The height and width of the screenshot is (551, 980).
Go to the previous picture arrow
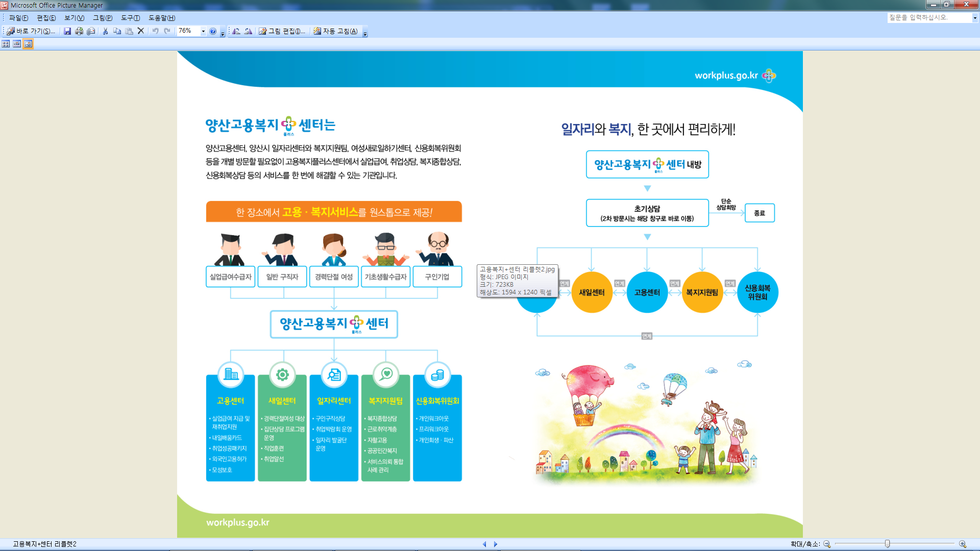coord(484,544)
